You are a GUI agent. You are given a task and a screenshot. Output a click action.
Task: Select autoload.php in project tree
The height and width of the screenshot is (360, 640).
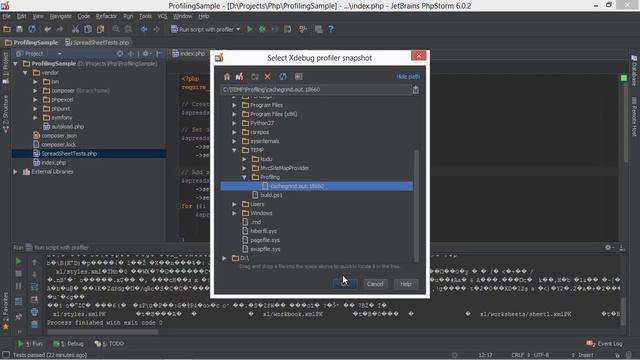click(63, 127)
